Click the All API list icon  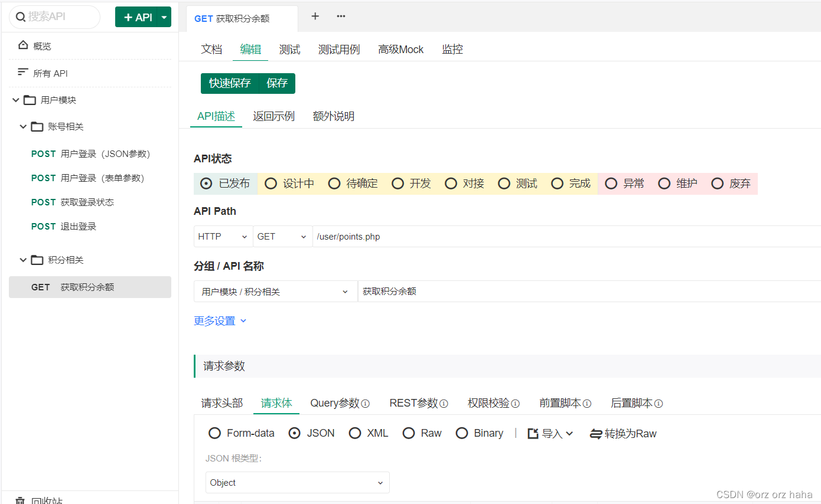coord(23,72)
